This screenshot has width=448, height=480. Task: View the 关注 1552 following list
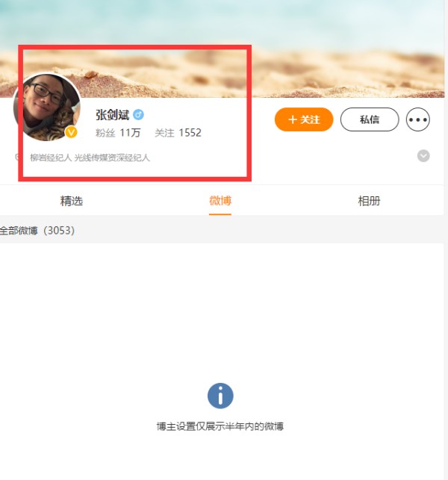(178, 133)
